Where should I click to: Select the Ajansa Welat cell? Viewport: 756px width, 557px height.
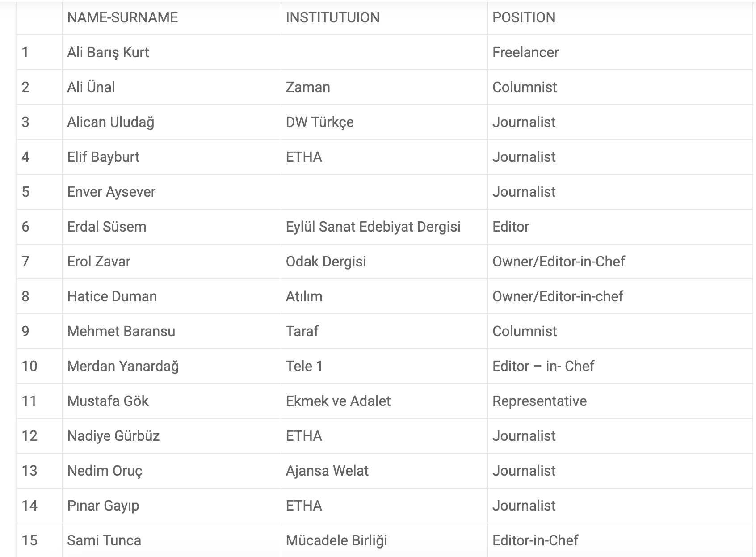[x=327, y=471]
